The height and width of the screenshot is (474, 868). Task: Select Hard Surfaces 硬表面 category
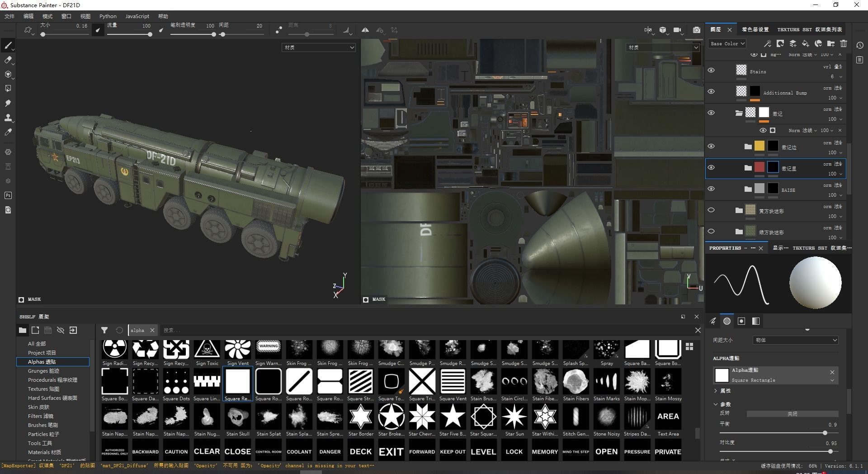point(52,398)
